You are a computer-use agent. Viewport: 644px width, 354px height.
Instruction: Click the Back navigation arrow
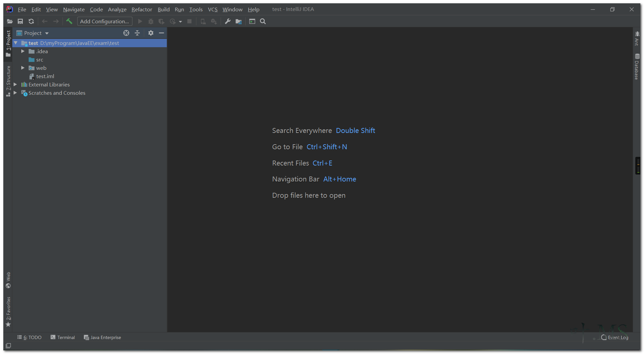point(45,21)
